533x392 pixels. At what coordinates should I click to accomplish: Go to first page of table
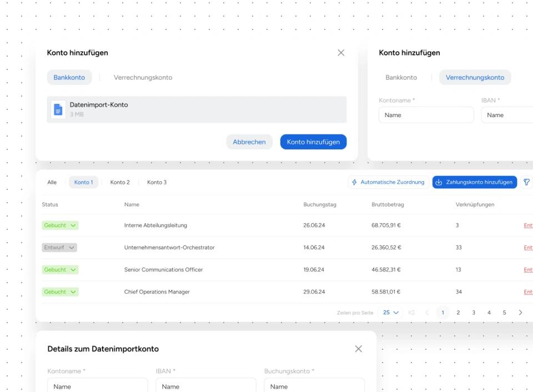(x=411, y=313)
